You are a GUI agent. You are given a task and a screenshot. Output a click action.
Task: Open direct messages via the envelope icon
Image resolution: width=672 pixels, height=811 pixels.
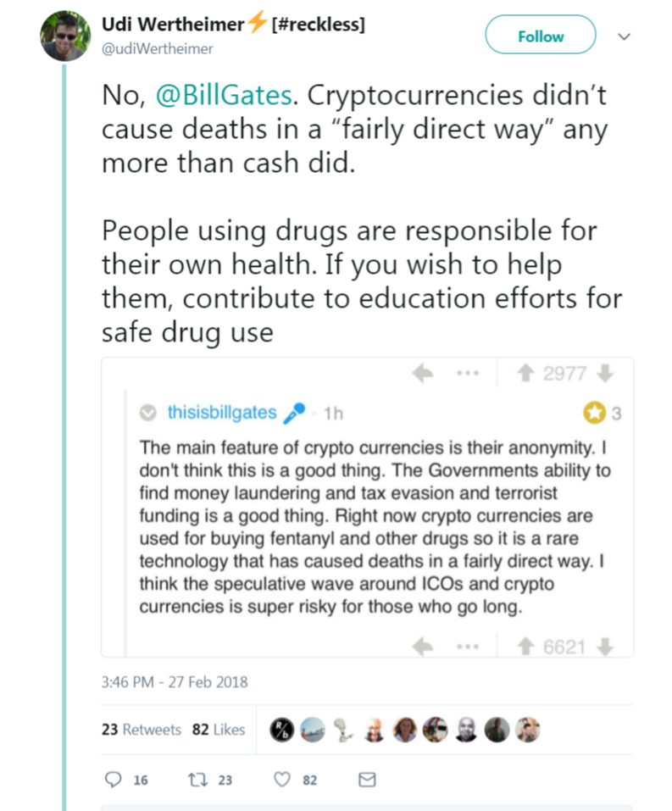pos(367,779)
